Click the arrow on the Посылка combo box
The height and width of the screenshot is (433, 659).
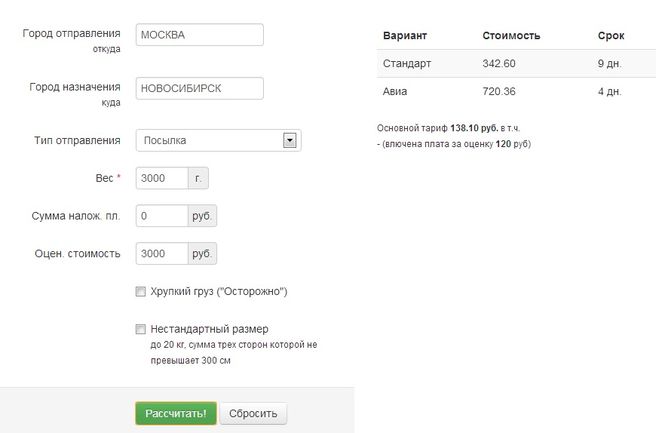pyautogui.click(x=290, y=141)
